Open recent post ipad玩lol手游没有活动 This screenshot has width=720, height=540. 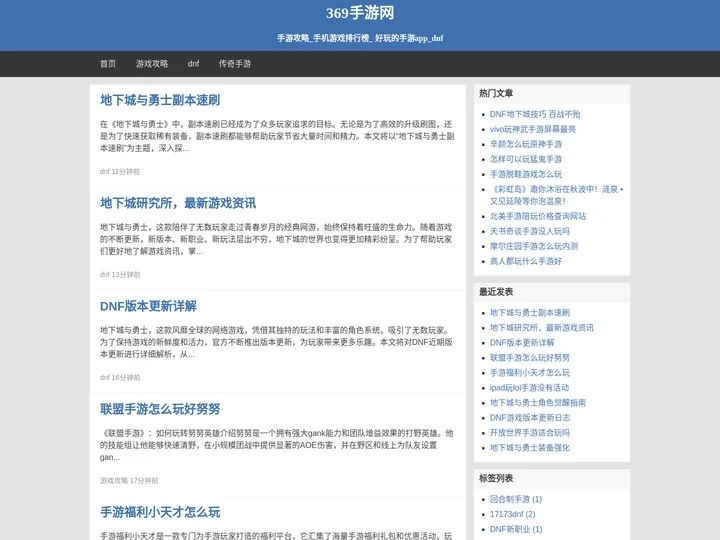click(x=529, y=388)
